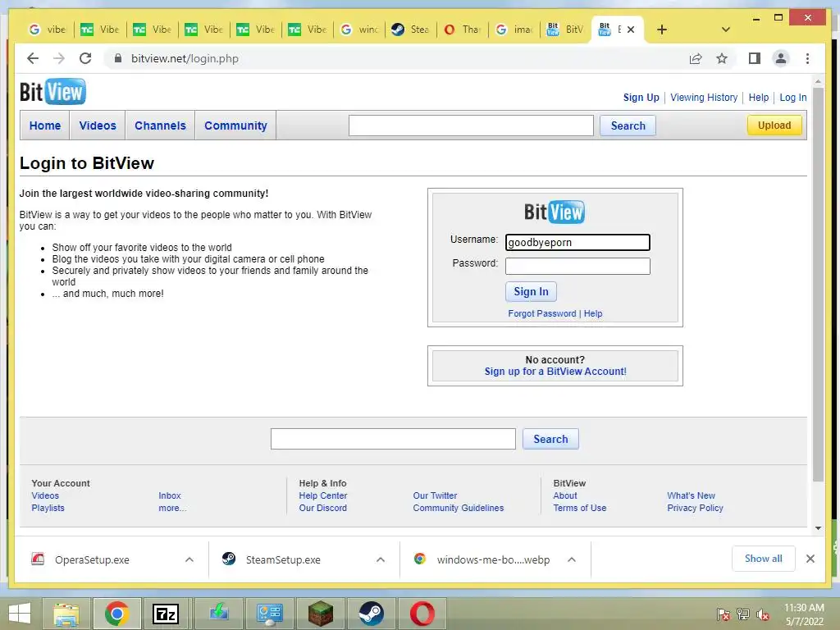Screen dimensions: 840x630
Task: Open the Chrome profile avatar
Action: (781, 58)
